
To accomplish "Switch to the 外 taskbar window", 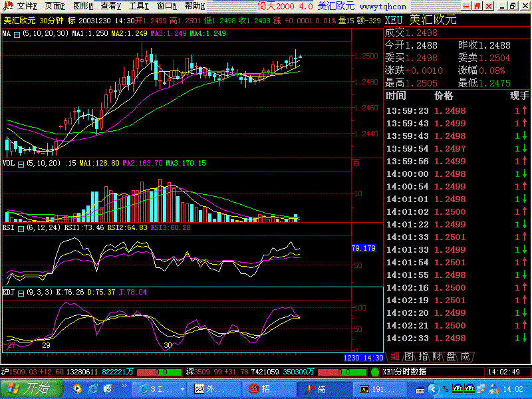I will 214,389.
